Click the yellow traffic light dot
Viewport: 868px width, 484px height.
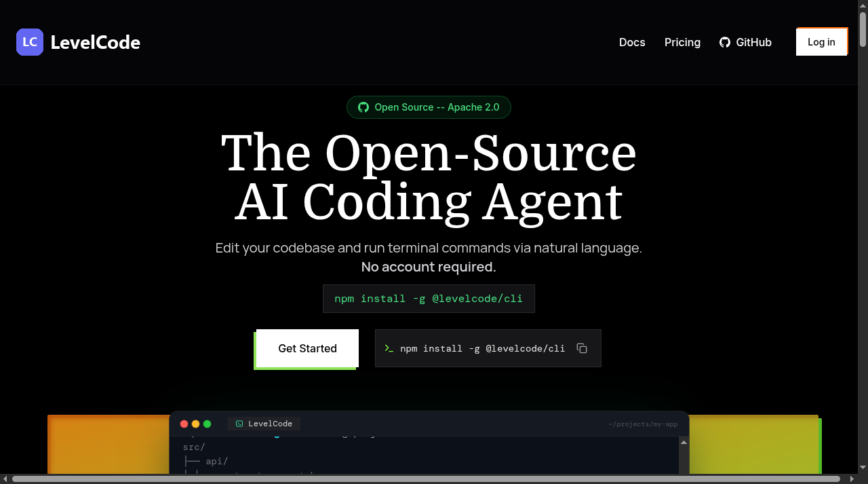click(x=195, y=424)
